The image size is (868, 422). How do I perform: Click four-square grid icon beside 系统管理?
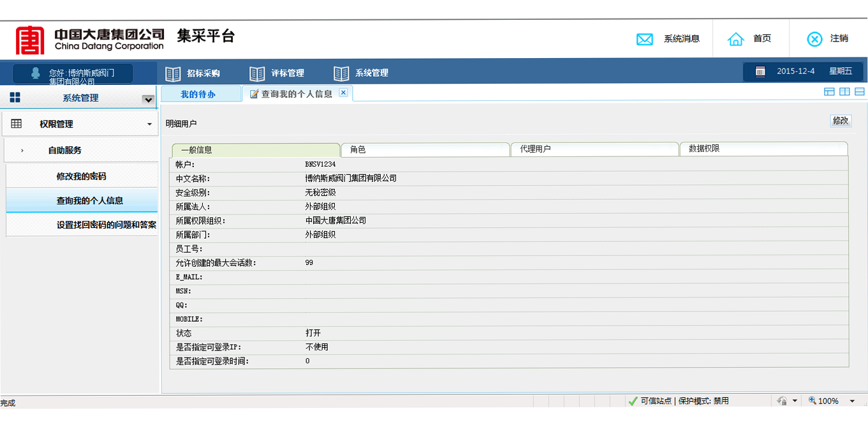click(15, 98)
